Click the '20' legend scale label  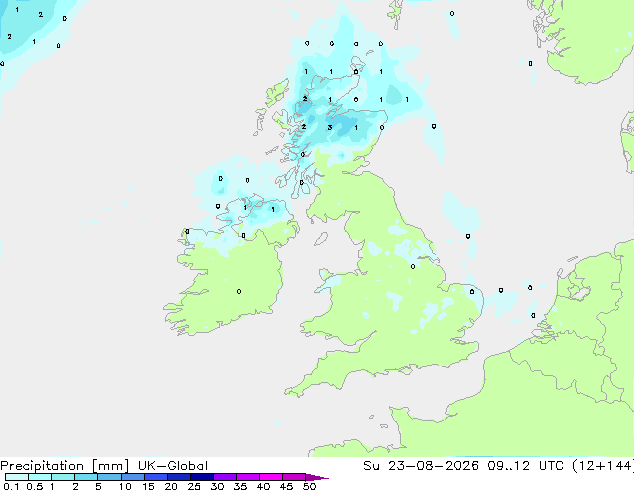(x=171, y=486)
